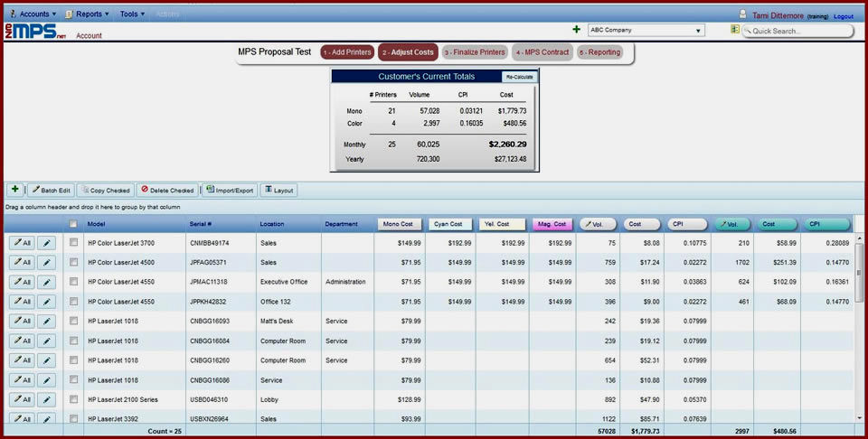
Task: Select the 2 - Adjust Costs step
Action: pyautogui.click(x=408, y=52)
